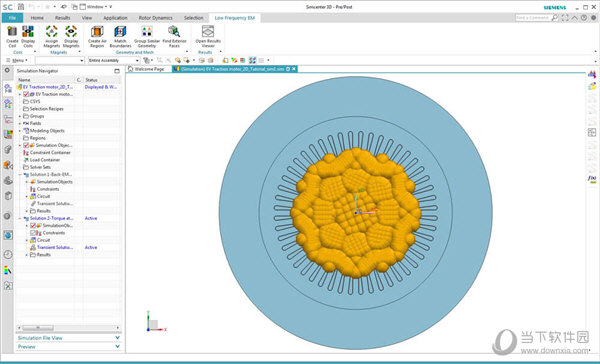The image size is (600, 364).
Task: Click the switch window icon in title bar
Action: (x=74, y=7)
